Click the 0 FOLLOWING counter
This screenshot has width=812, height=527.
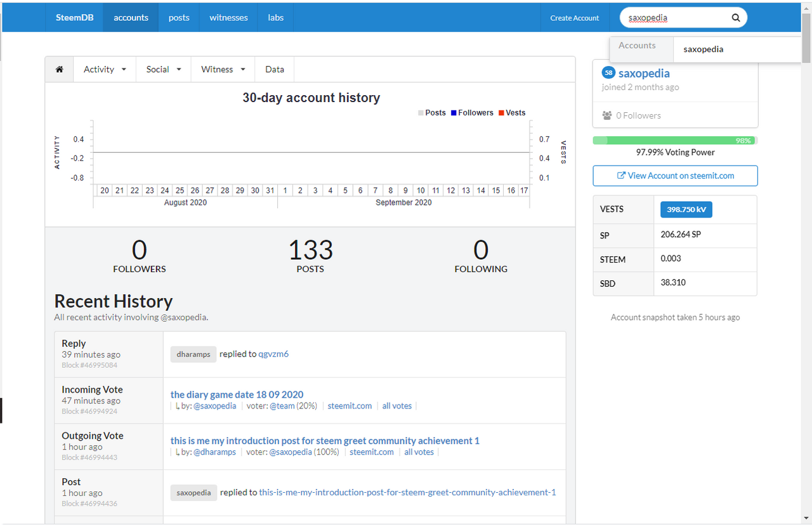481,256
